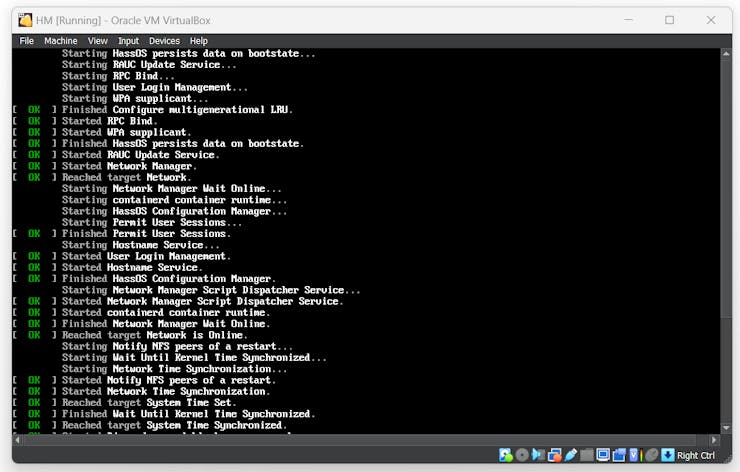Image resolution: width=740 pixels, height=472 pixels.
Task: Click the VirtualBox app icon in title bar
Action: 25,20
